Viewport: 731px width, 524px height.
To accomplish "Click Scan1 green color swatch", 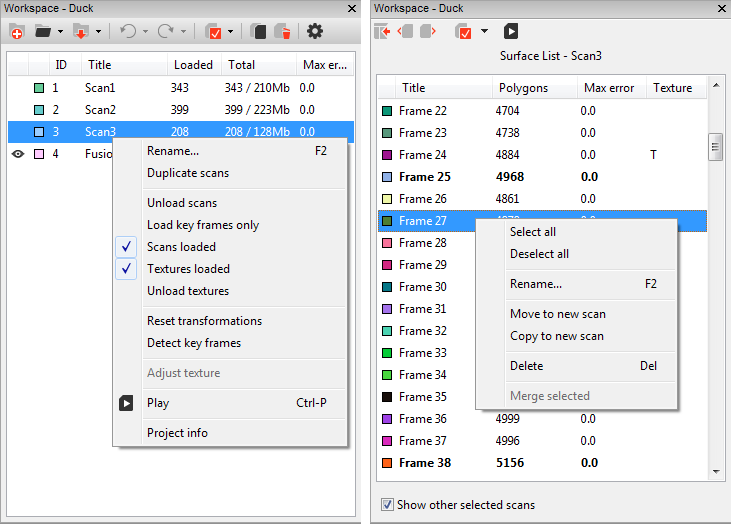I will [x=39, y=88].
